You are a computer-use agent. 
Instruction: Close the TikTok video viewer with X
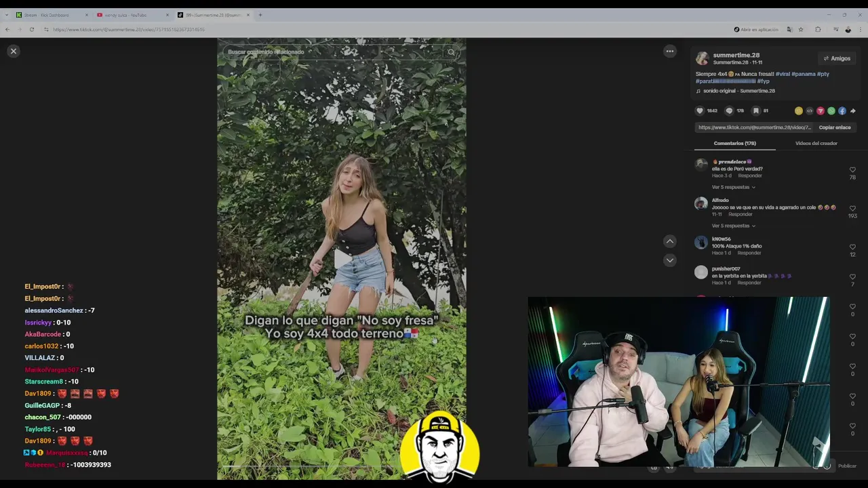coord(13,51)
